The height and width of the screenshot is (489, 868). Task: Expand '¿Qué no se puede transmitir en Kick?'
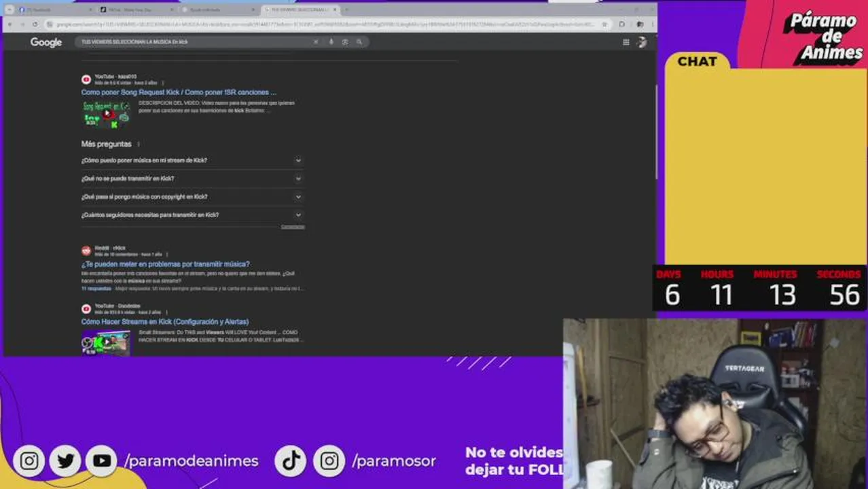click(x=192, y=179)
